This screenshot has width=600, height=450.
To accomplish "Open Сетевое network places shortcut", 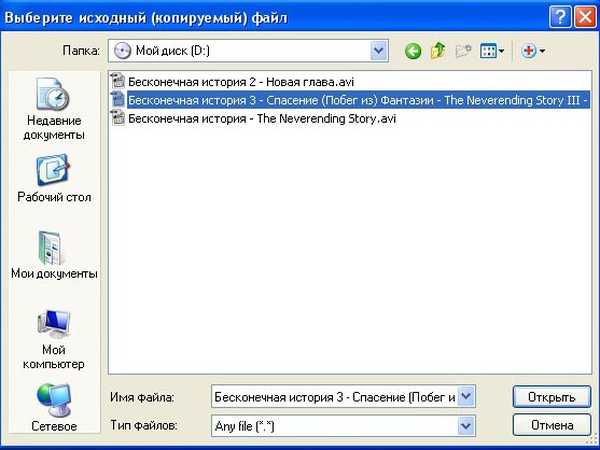I will point(53,410).
